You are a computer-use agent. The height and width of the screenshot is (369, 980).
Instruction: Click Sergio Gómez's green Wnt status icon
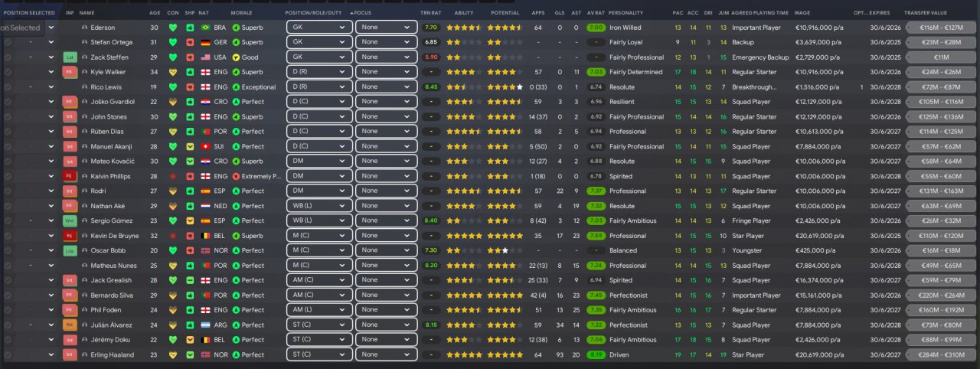pos(70,221)
